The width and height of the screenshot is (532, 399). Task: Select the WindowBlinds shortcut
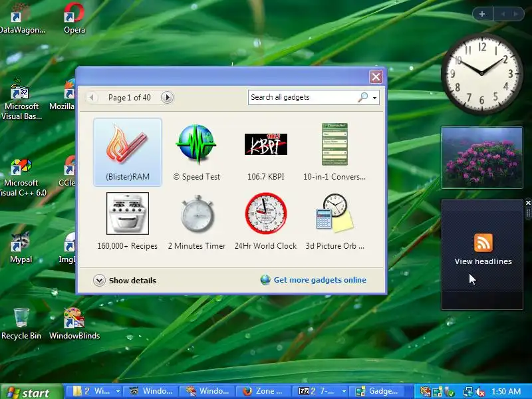74,323
